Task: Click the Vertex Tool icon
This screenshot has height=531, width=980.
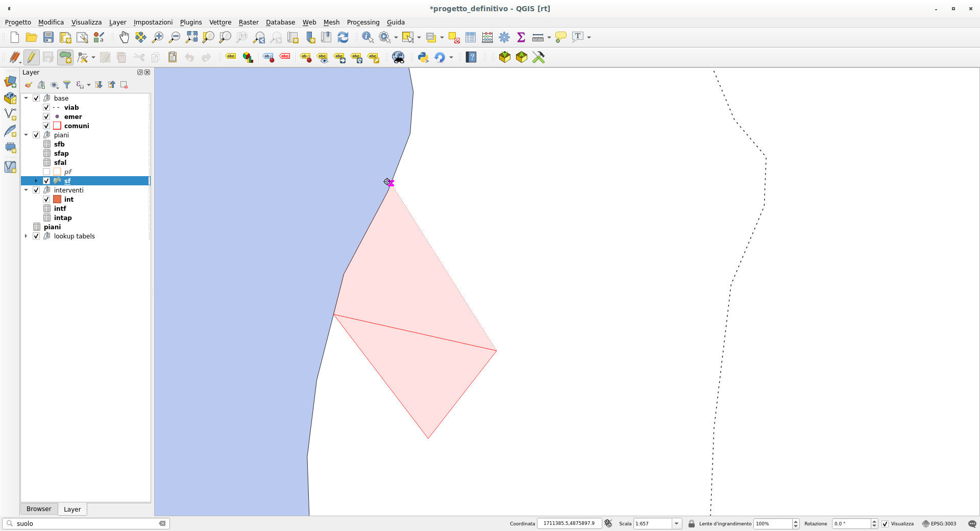Action: [x=83, y=57]
